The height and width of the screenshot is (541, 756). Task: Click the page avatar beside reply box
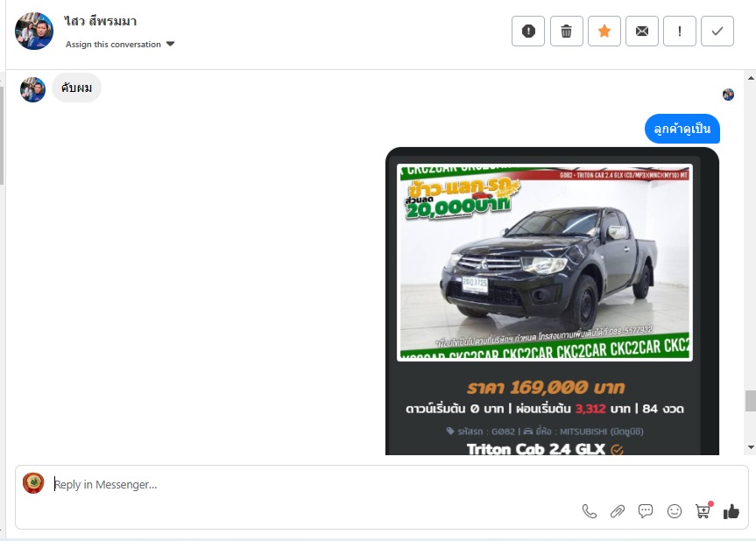33,483
